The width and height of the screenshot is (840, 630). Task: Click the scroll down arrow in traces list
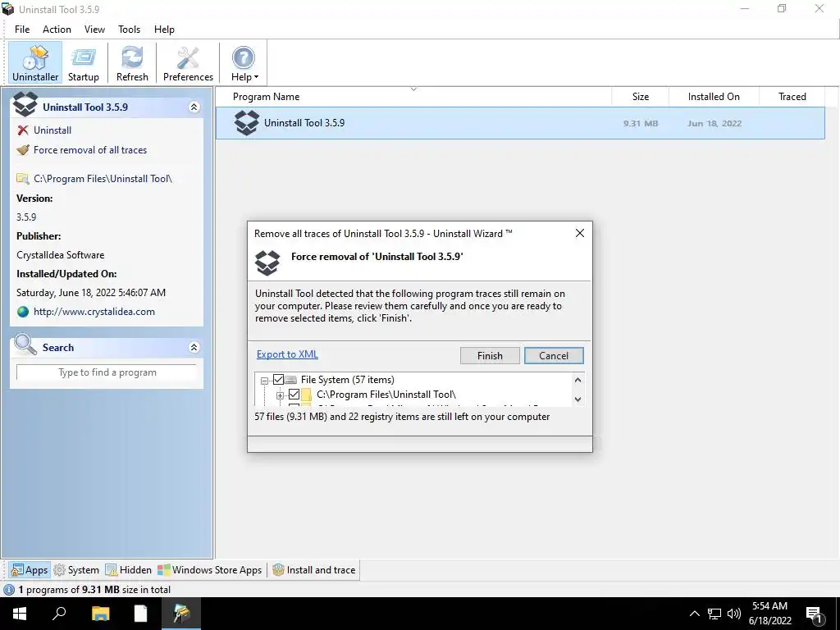pos(577,399)
